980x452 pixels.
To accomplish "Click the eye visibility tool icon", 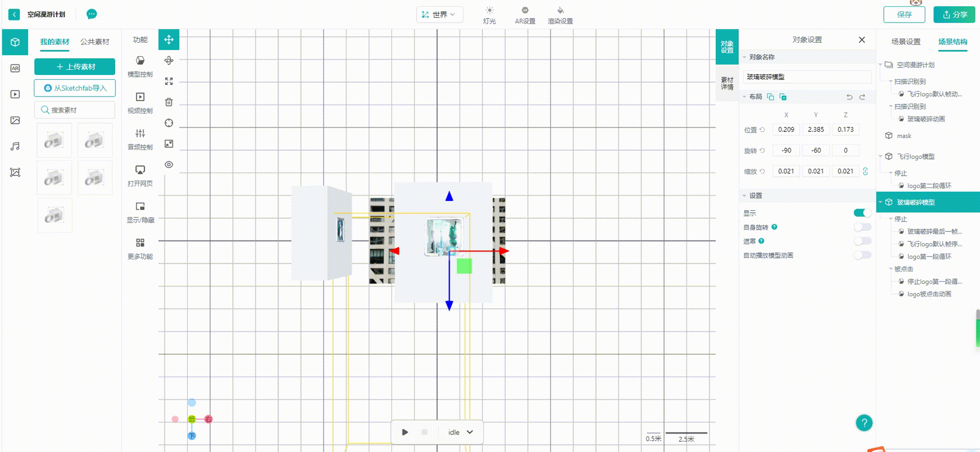I will (169, 164).
